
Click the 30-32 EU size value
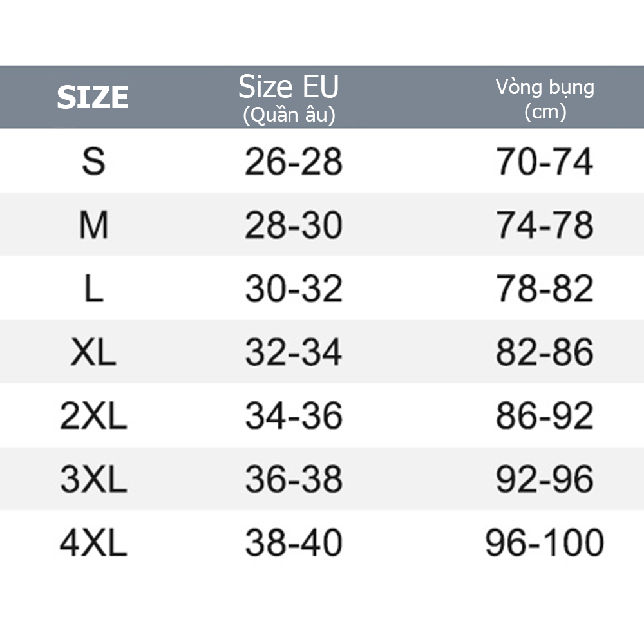(293, 289)
